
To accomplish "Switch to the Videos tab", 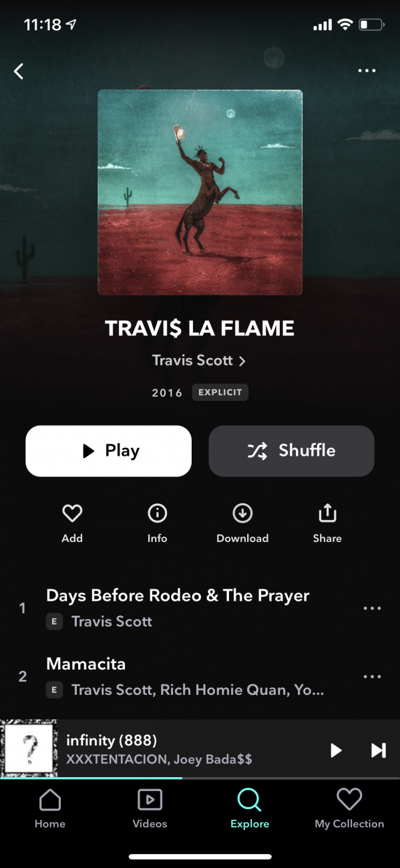I will (x=150, y=809).
